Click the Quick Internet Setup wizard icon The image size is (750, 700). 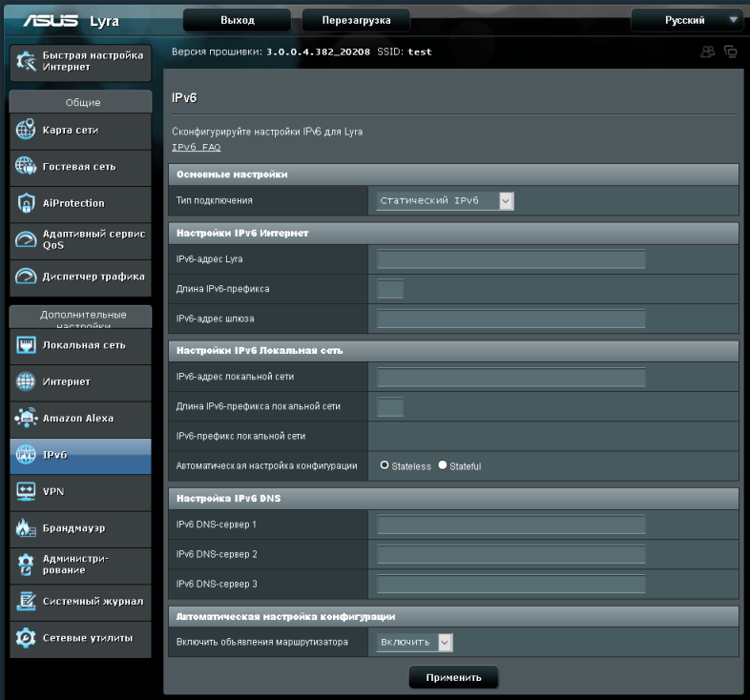click(x=26, y=61)
